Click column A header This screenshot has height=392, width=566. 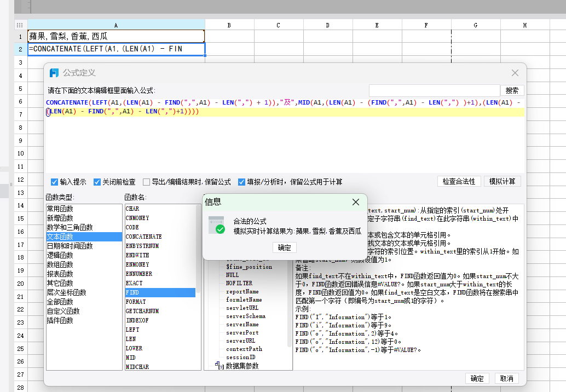[116, 25]
